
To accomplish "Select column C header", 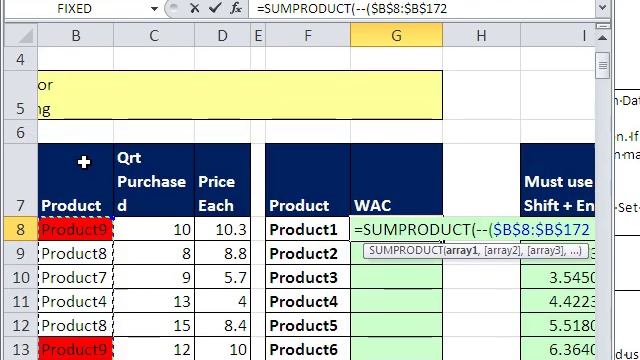I will (x=153, y=36).
